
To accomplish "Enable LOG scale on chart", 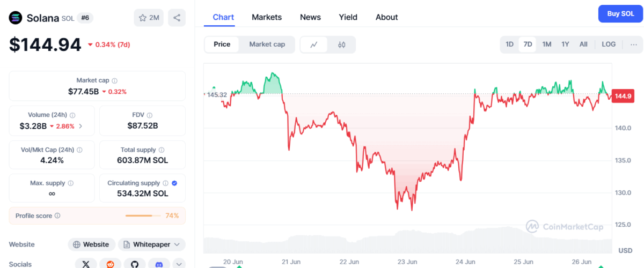I will point(609,44).
